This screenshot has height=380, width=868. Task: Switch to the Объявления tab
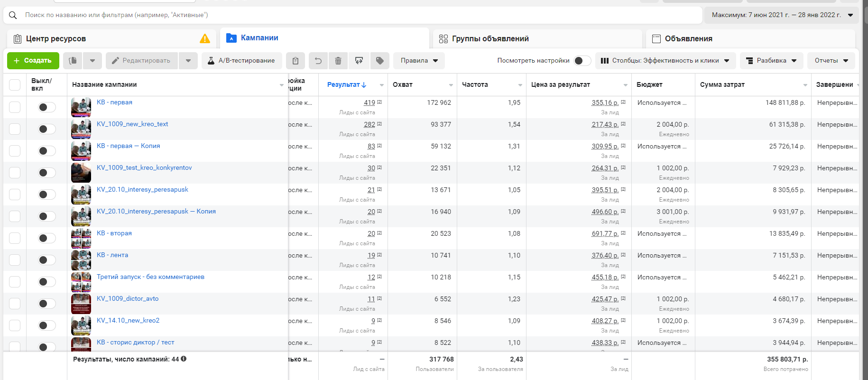pos(750,39)
